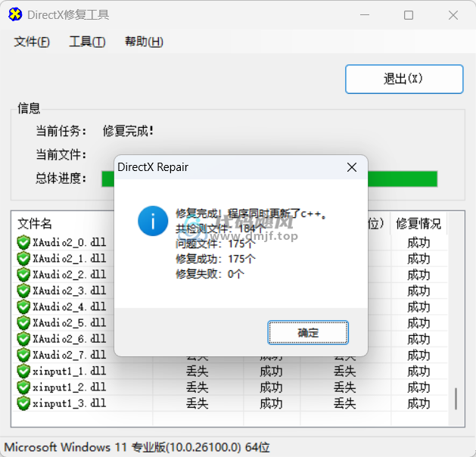Select the XAudio2_7.dll file name

pos(70,355)
